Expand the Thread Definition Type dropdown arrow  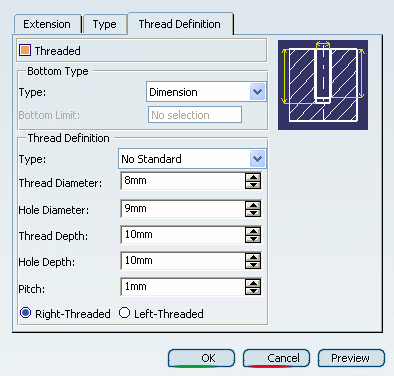coord(257,159)
